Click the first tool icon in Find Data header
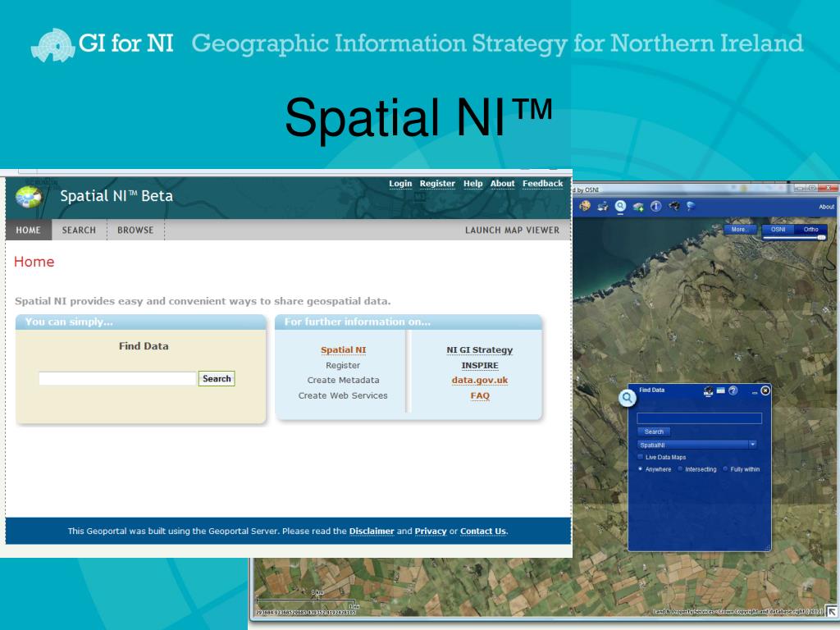The width and height of the screenshot is (840, 630). click(708, 391)
